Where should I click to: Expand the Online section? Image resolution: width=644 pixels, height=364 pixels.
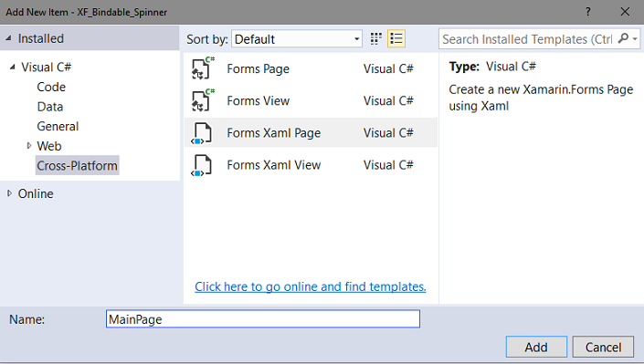(9, 193)
